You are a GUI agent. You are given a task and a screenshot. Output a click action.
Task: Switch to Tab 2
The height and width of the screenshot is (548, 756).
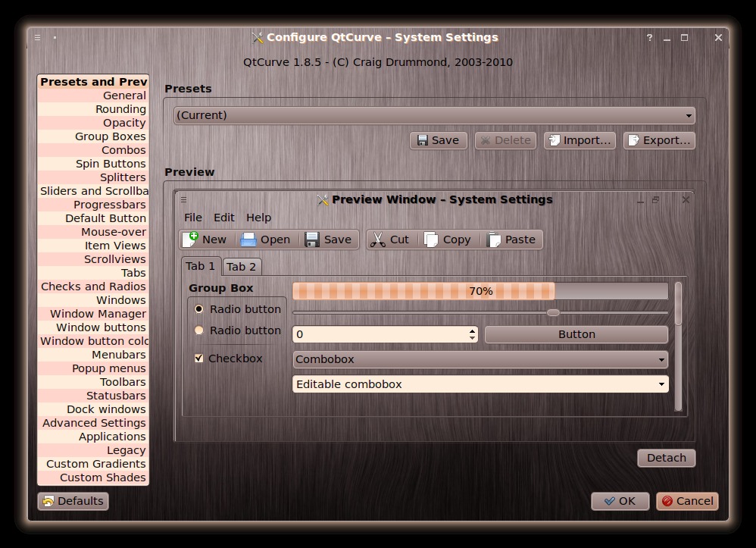coord(242,267)
